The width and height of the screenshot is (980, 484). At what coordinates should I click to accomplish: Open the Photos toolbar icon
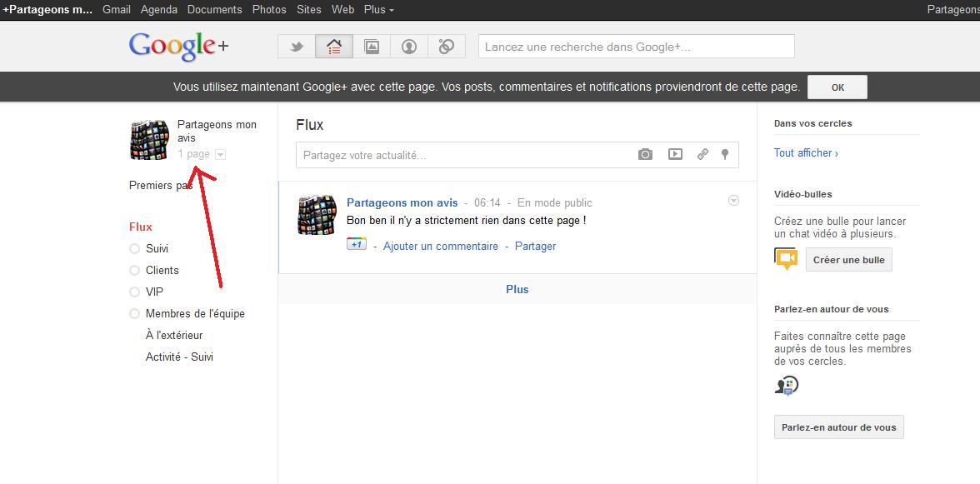pos(372,46)
